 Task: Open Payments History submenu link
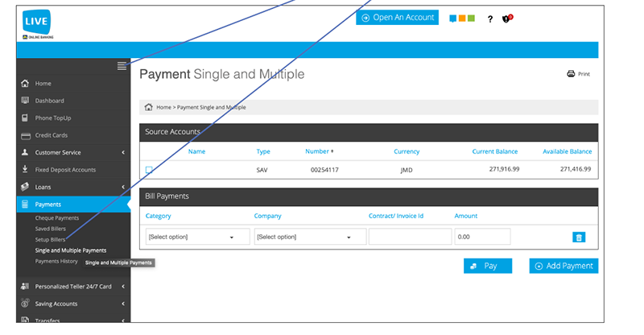(x=56, y=261)
